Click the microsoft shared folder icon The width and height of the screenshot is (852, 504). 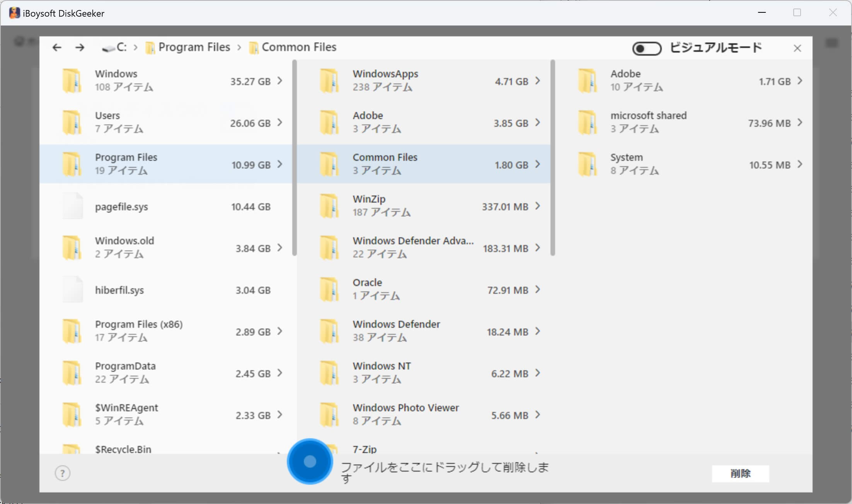(x=588, y=122)
